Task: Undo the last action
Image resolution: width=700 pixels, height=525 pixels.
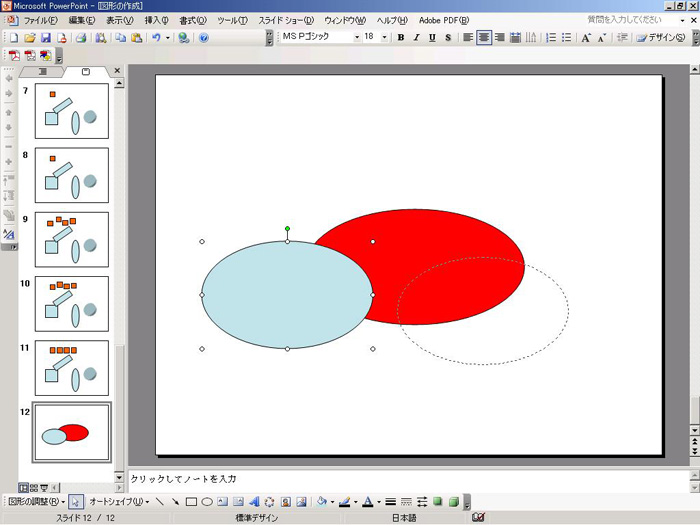Action: [x=156, y=38]
